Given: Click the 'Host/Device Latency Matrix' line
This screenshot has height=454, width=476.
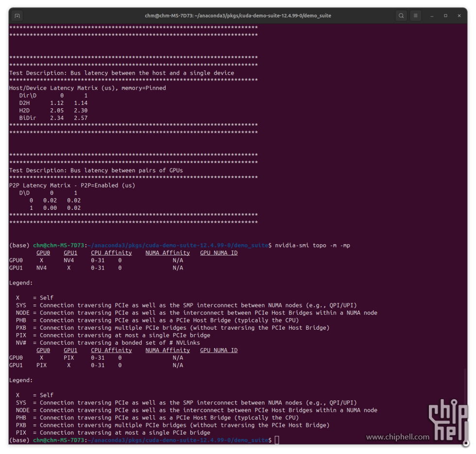Looking at the screenshot, I should (87, 88).
